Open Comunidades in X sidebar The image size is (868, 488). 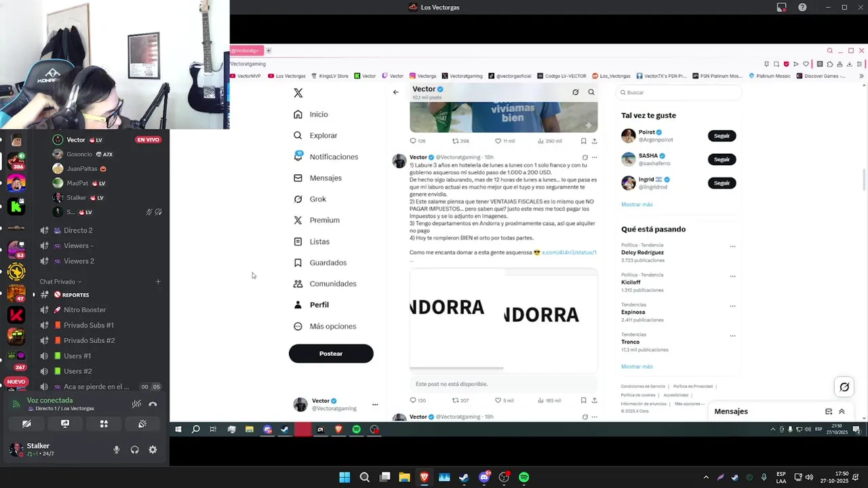point(325,283)
